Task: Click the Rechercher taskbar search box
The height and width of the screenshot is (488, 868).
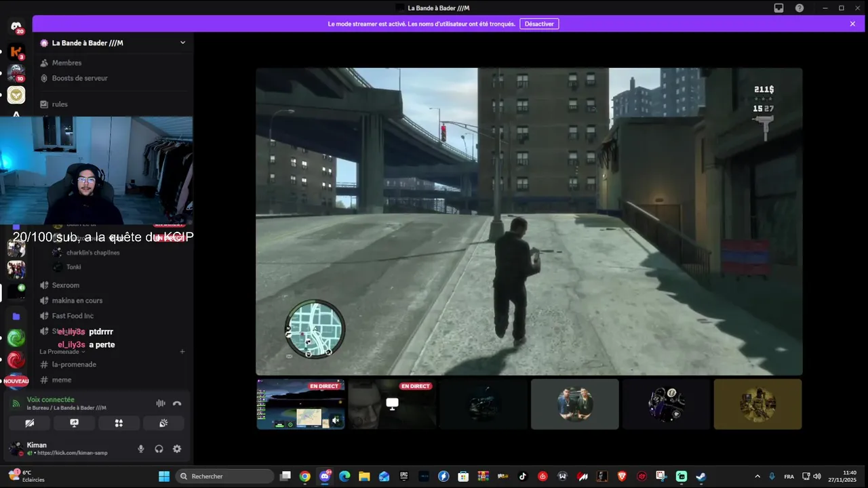Action: coord(224,476)
